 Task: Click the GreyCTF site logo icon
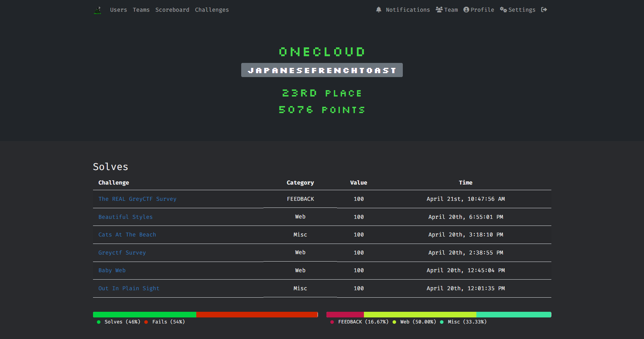[x=98, y=10]
